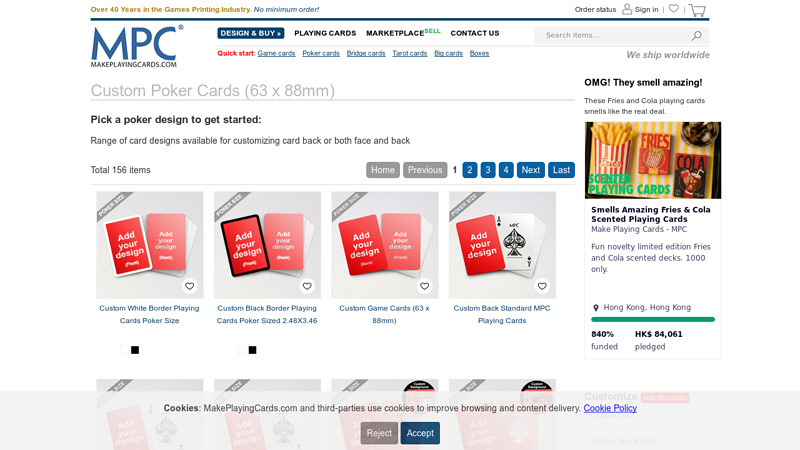Viewport: 800px width, 450px height.
Task: Click Custom Game Cards (63 x 88mm) link
Action: point(384,314)
